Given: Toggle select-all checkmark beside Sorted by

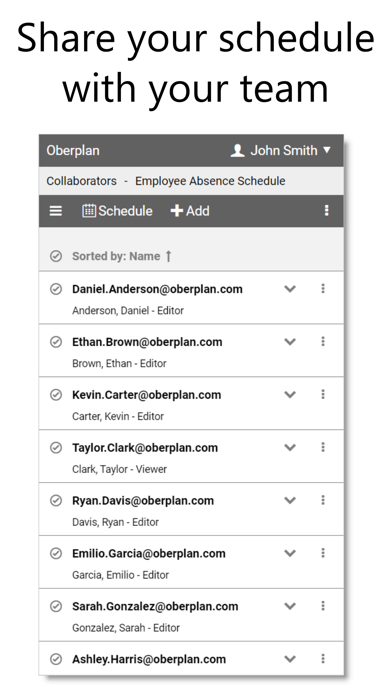Looking at the screenshot, I should pyautogui.click(x=56, y=256).
